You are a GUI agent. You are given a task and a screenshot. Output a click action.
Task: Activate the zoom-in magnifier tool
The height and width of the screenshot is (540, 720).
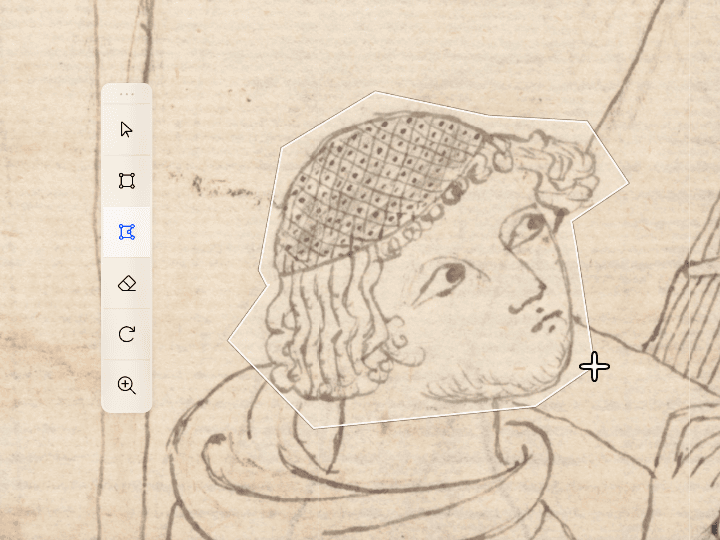(127, 385)
